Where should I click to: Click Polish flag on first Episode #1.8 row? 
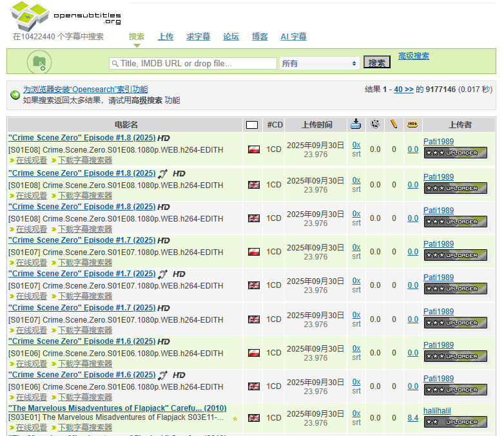(253, 149)
